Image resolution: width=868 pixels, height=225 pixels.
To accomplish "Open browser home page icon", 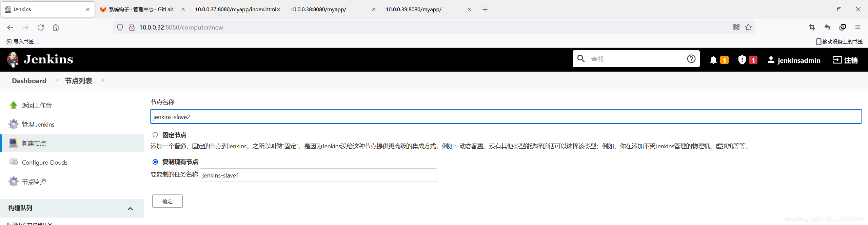I will point(56,27).
